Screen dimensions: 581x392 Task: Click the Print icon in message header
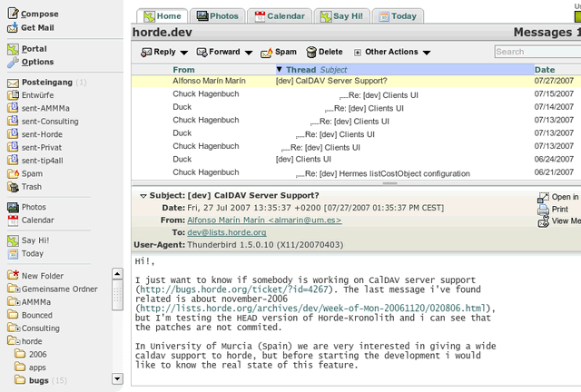[x=543, y=209]
